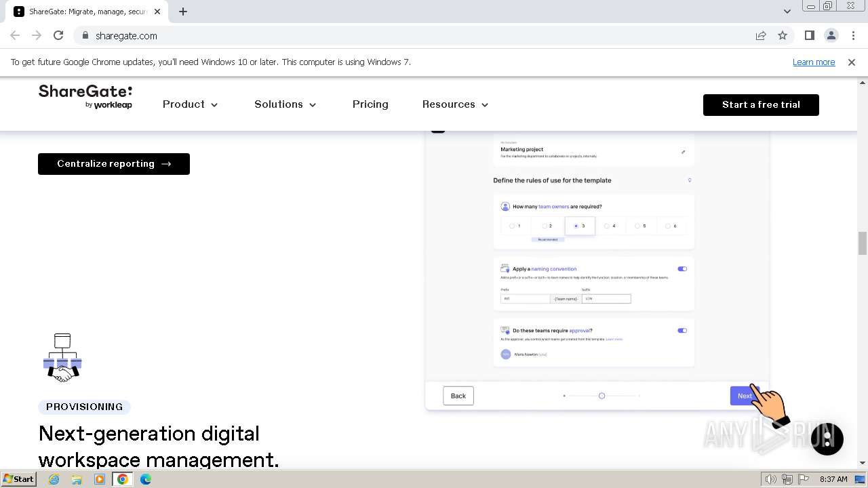Image resolution: width=868 pixels, height=488 pixels.
Task: Click the pencil edit icon for Marketing project
Action: click(x=683, y=152)
